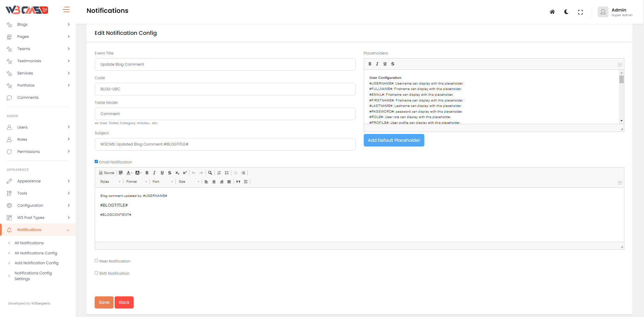The width and height of the screenshot is (644, 317).
Task: Toggle dark mode moon icon
Action: pos(566,12)
